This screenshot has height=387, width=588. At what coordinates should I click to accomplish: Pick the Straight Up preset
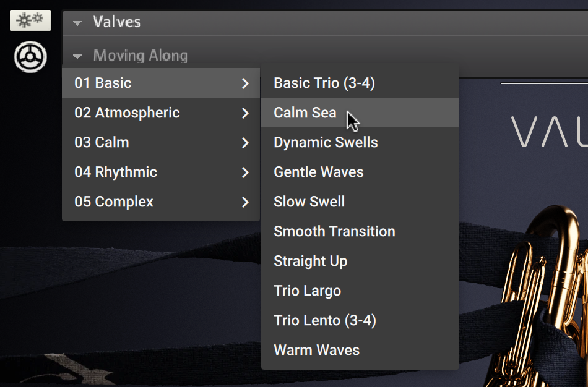tap(311, 261)
